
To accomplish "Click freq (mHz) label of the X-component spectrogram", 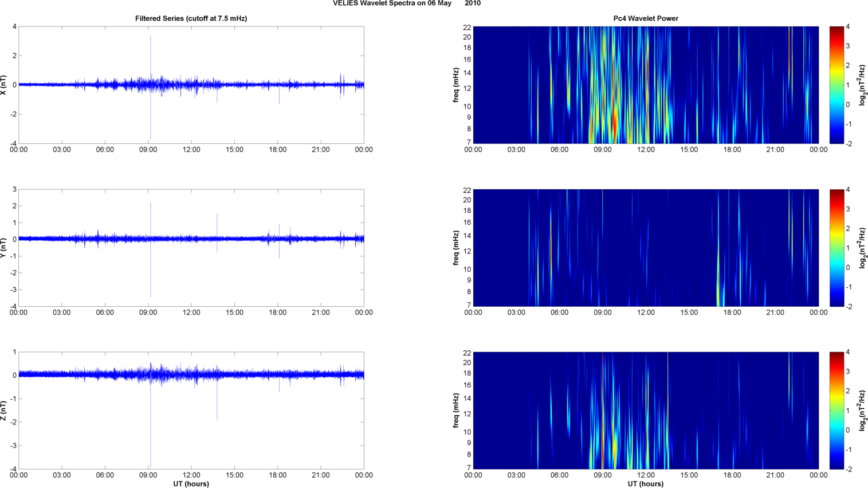I will (x=456, y=85).
